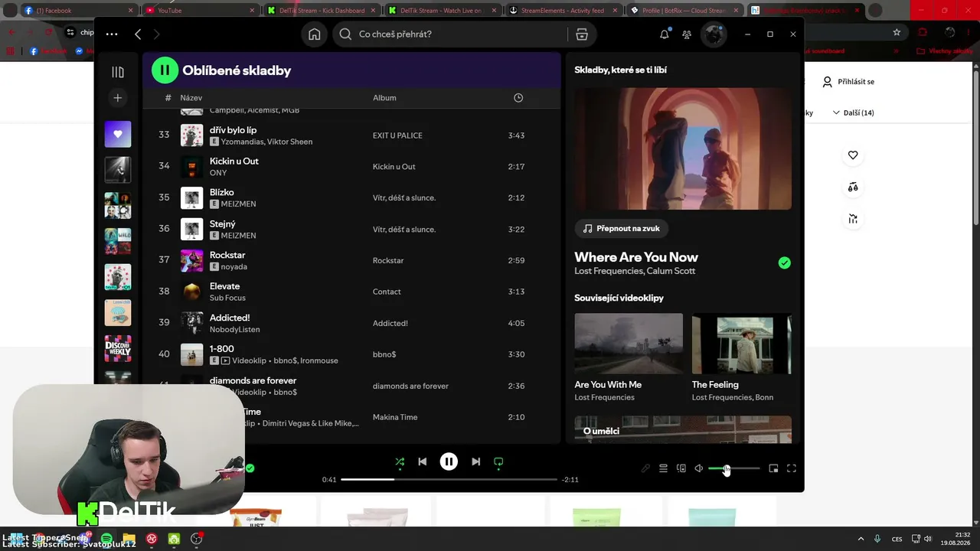Sort tracks by the duration clock icon
The width and height of the screenshot is (980, 551).
click(x=518, y=98)
